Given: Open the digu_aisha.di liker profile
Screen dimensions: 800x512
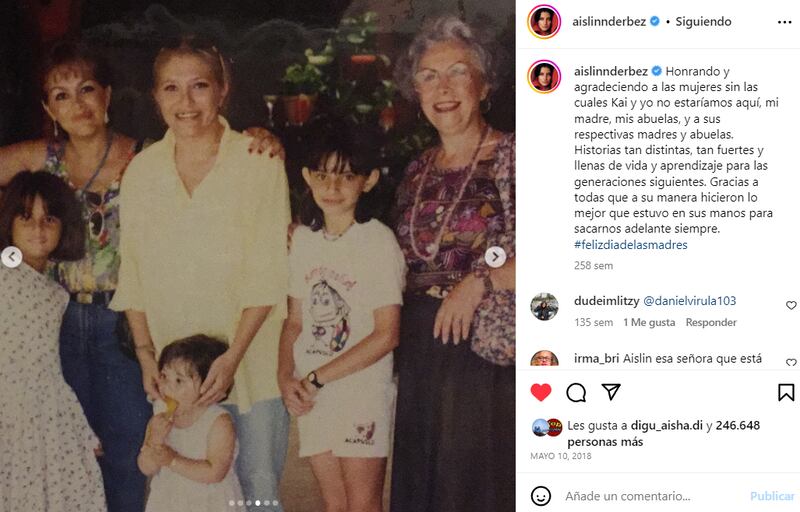Looking at the screenshot, I should tap(666, 425).
